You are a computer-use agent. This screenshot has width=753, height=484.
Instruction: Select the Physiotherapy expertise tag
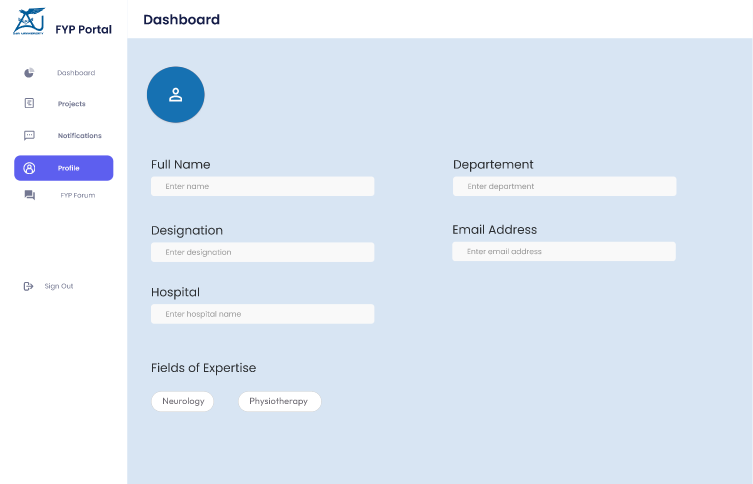click(280, 401)
